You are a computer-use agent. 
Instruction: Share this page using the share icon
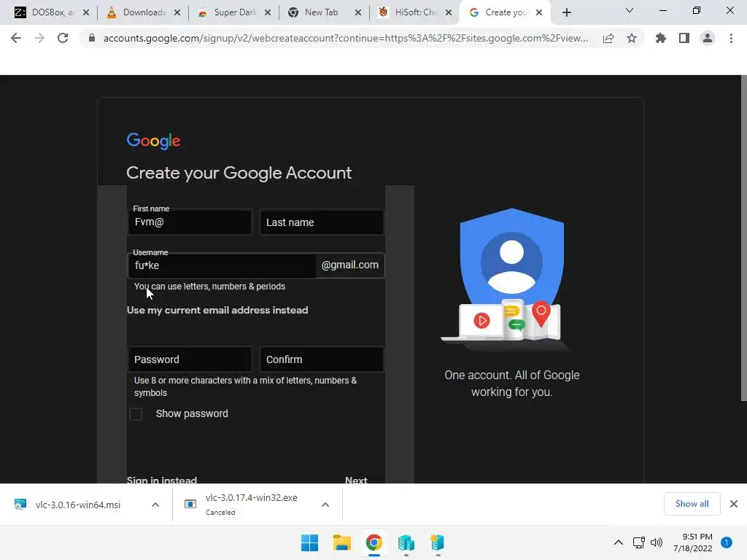(x=608, y=38)
